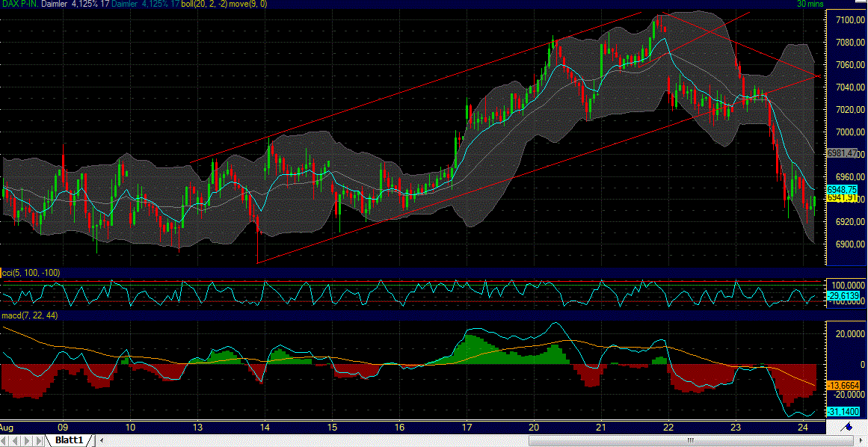Click the last-sheet navigation arrow
The height and width of the screenshot is (447, 868).
[x=37, y=440]
